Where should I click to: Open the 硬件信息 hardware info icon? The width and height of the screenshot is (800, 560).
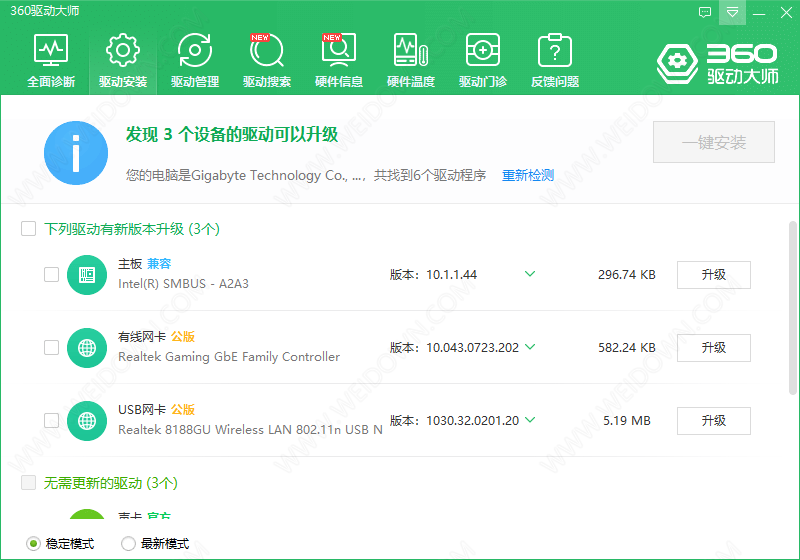click(x=338, y=60)
